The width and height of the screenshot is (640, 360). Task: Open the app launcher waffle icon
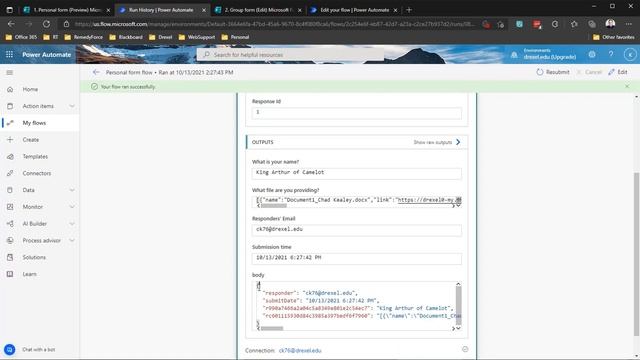9,54
